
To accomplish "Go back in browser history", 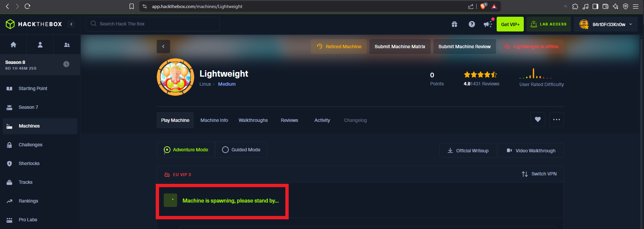I will pyautogui.click(x=7, y=6).
